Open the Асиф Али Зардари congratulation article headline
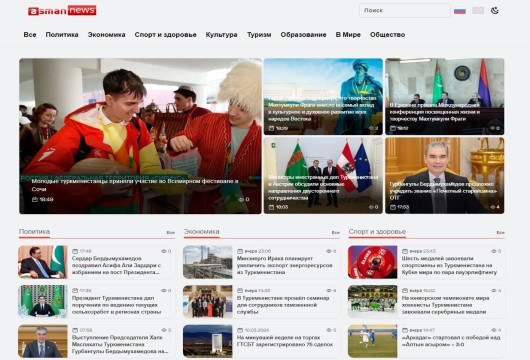530x360 pixels. pos(116,265)
